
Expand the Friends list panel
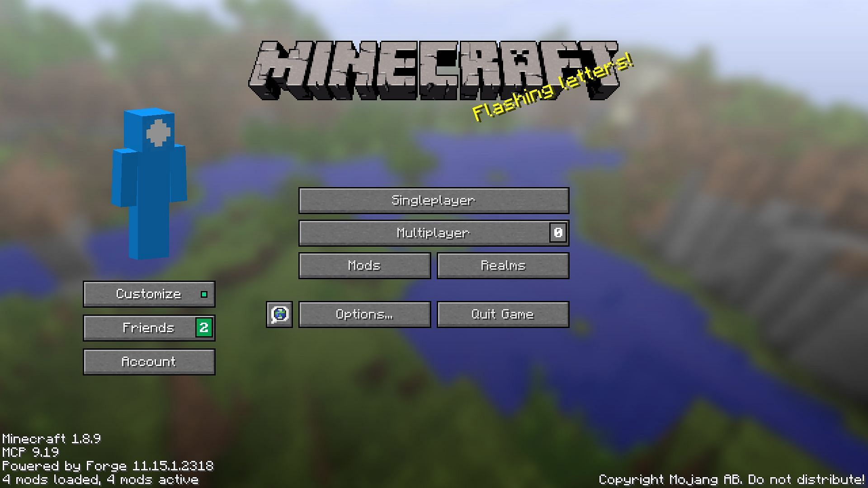click(149, 328)
